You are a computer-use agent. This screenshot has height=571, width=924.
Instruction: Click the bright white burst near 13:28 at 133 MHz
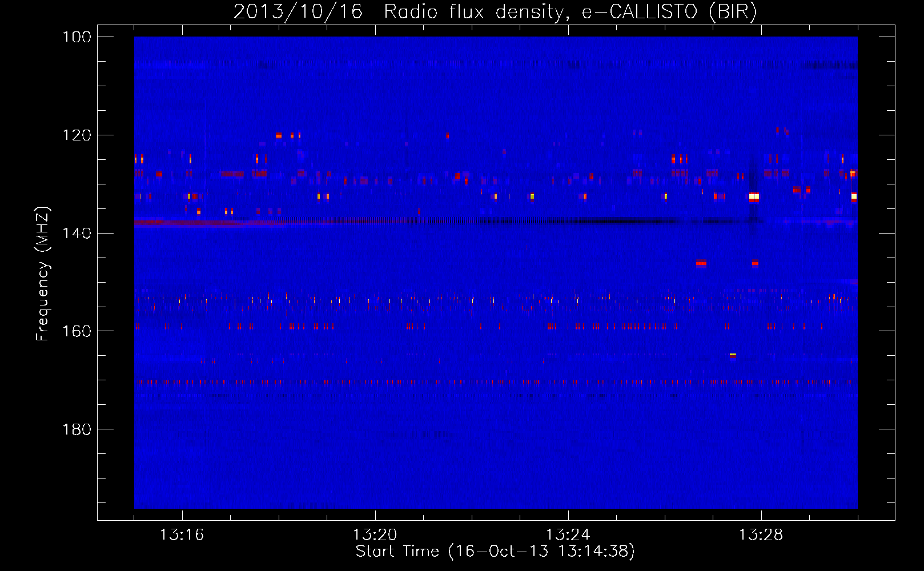[754, 197]
